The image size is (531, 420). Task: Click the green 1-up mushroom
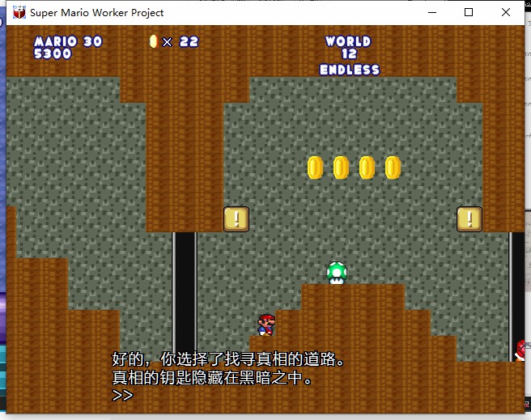(x=337, y=273)
